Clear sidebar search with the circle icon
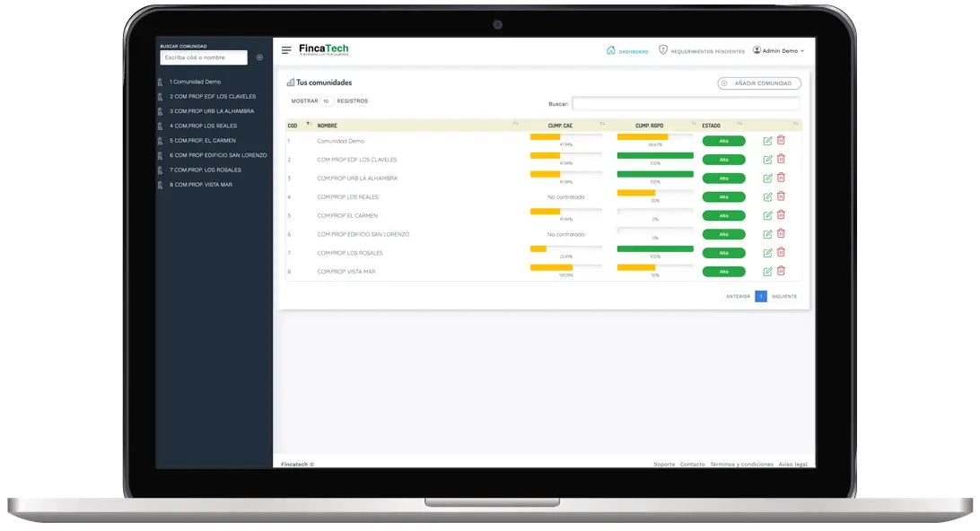This screenshot has width=980, height=531. (x=259, y=57)
